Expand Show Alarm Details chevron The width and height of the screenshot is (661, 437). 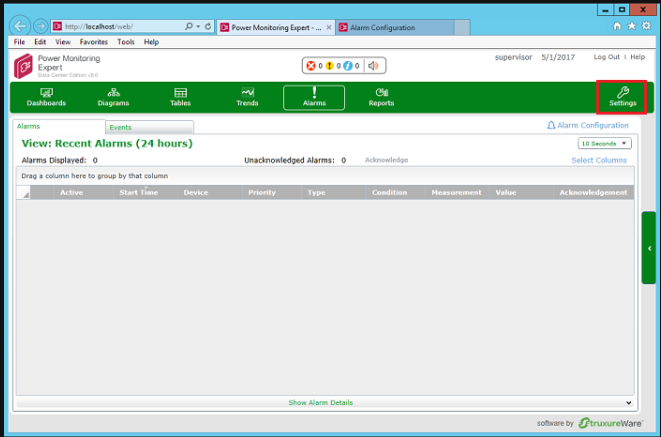628,403
